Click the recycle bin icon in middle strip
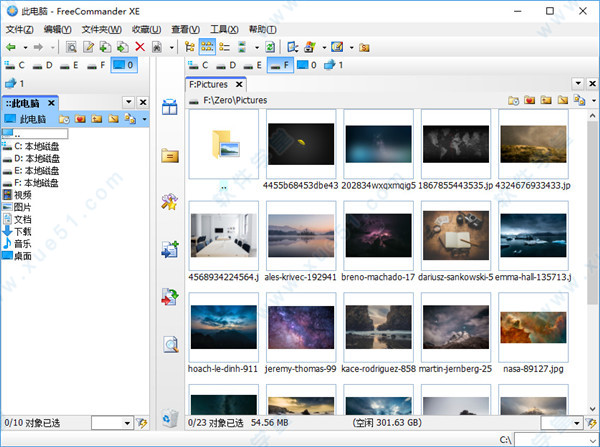Screen dimensions: 600x447 pyautogui.click(x=170, y=417)
